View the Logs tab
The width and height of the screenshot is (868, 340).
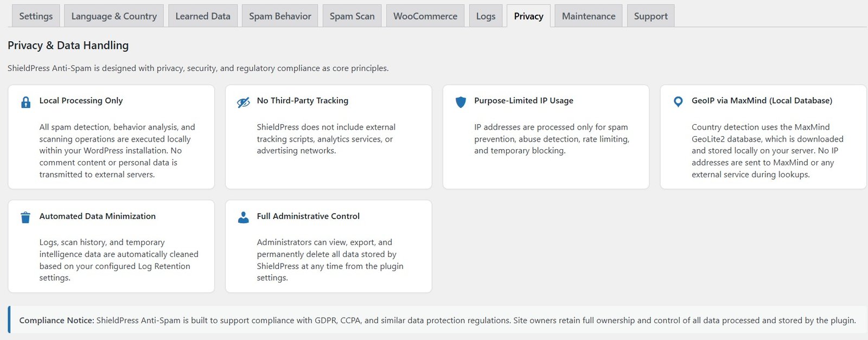tap(486, 16)
